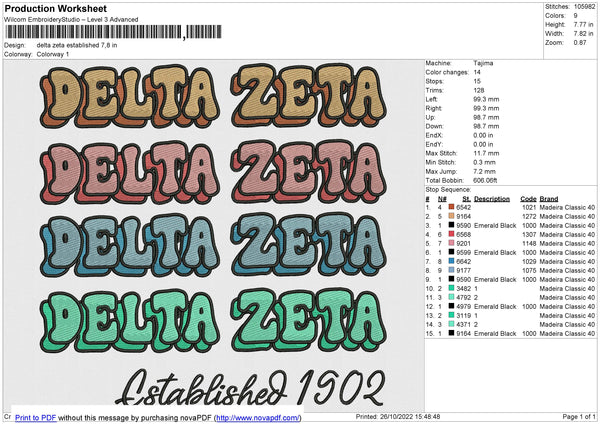This screenshot has width=600, height=424.
Task: Select code 1075 in stop row 8
Action: click(529, 270)
